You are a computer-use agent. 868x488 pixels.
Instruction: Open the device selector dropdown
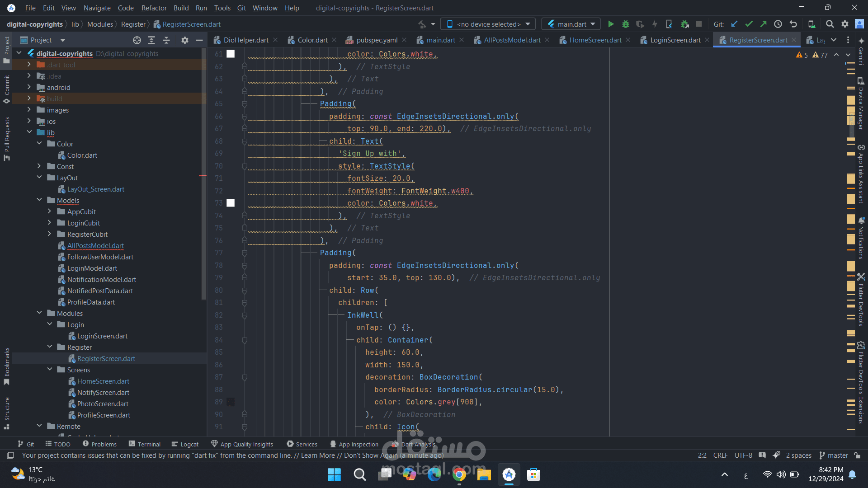(x=488, y=24)
